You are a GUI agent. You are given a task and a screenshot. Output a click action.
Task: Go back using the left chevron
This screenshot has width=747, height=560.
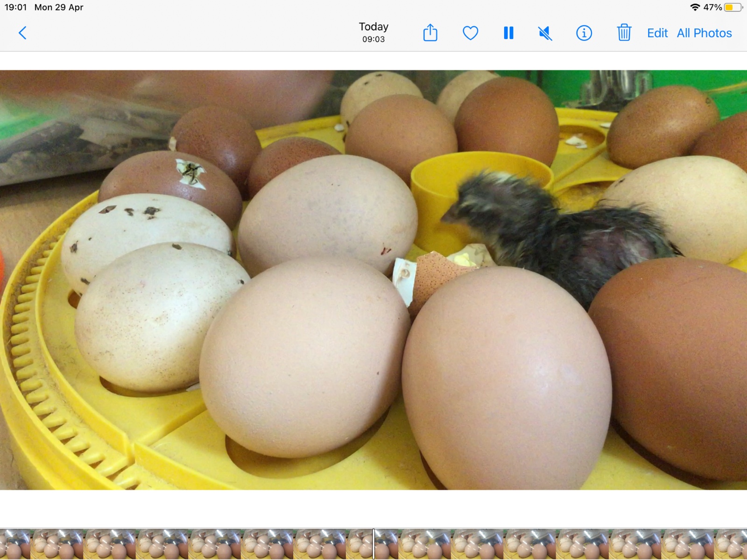[x=22, y=33]
